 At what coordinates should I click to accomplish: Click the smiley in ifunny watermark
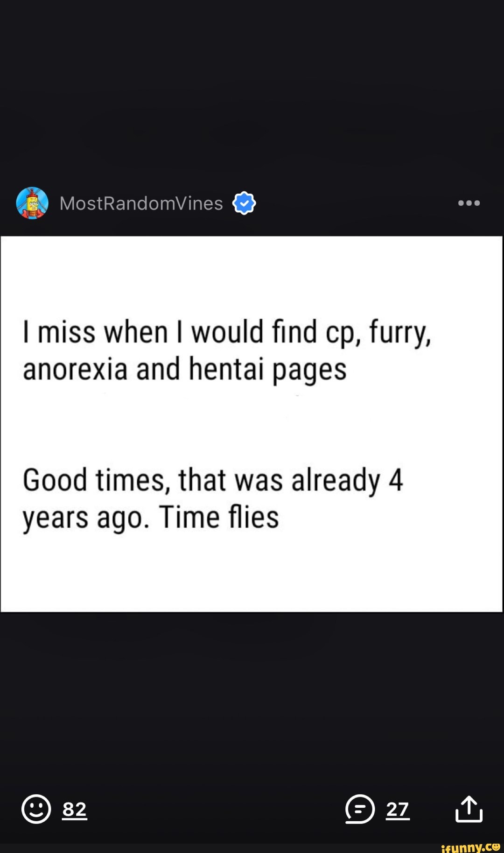(x=495, y=846)
